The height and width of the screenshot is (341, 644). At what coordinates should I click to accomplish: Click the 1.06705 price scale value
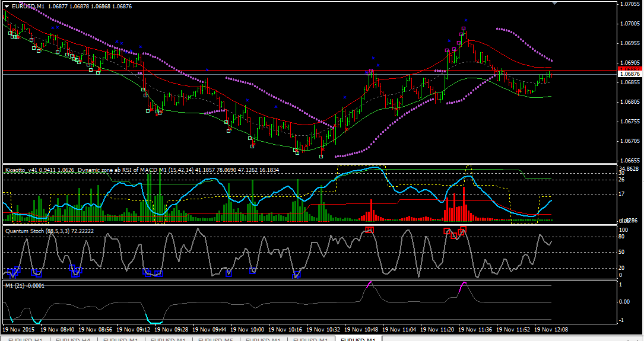click(630, 141)
